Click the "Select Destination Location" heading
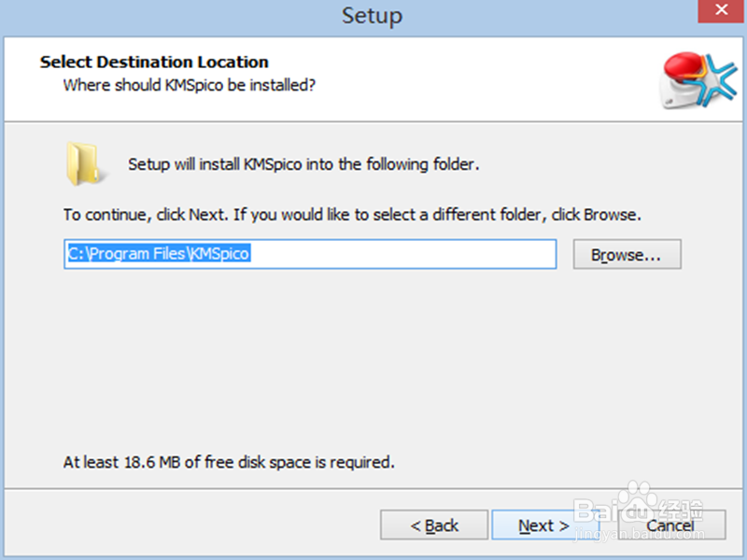 coord(154,63)
